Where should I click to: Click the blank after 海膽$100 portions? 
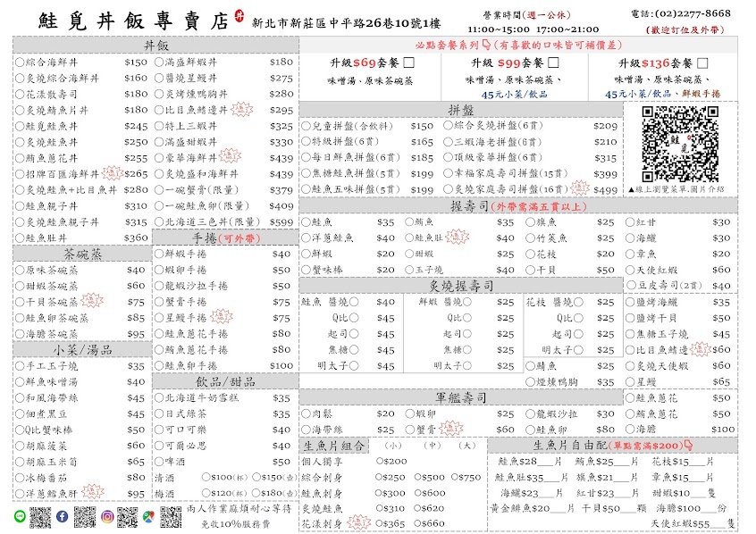tap(710, 508)
